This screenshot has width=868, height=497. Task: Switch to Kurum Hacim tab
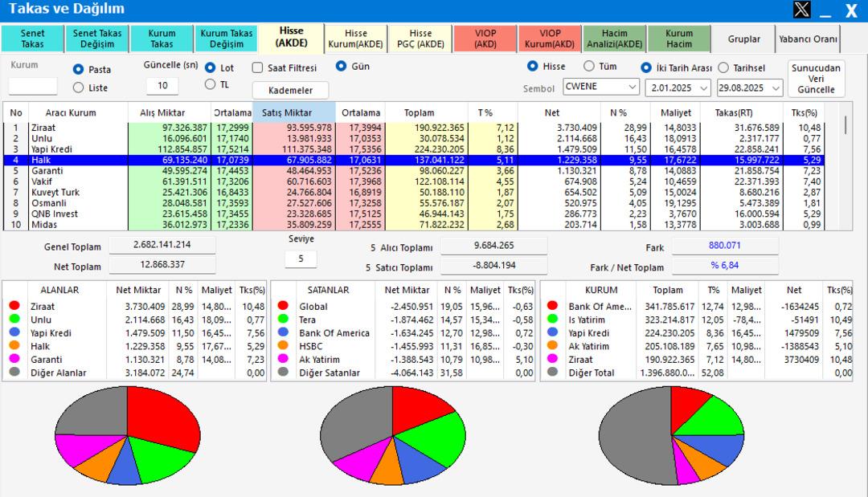679,39
